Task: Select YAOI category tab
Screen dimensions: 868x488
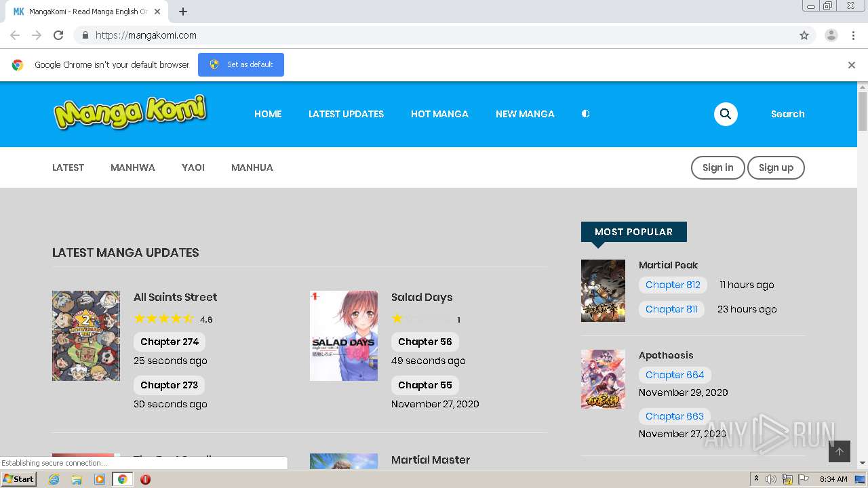Action: coord(193,167)
